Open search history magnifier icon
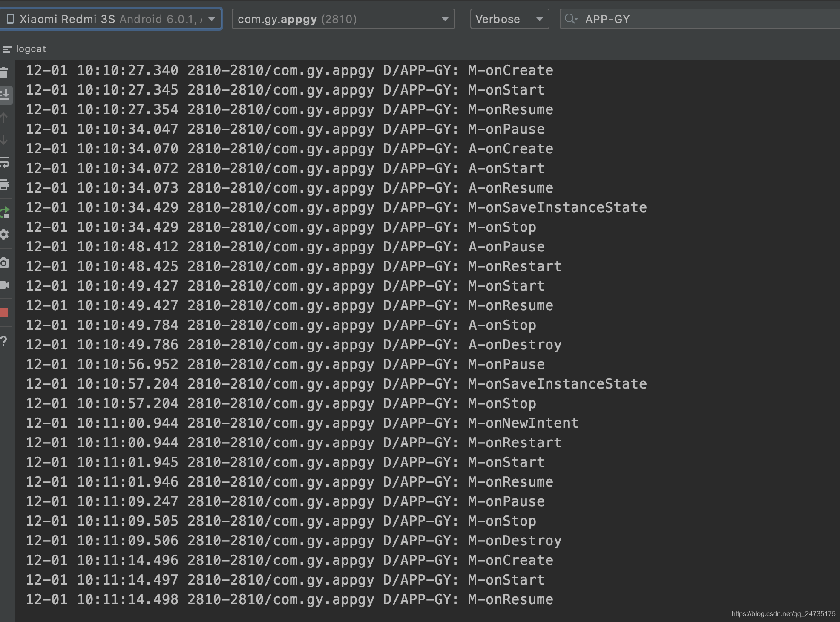 pyautogui.click(x=571, y=19)
